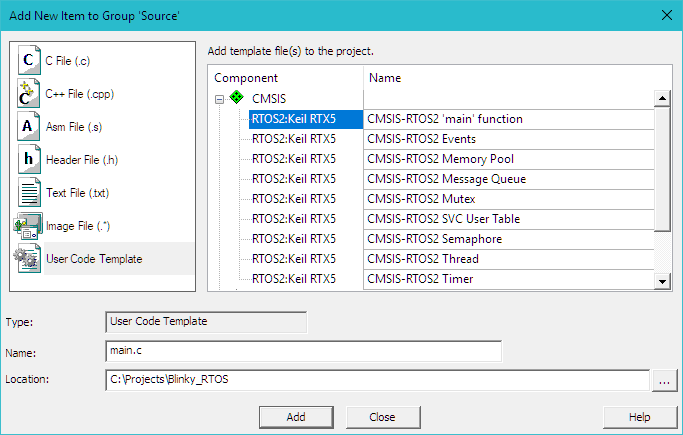The height and width of the screenshot is (435, 683).
Task: Select the CMSIS-RTOS2 SVC User Table template
Action: [x=443, y=219]
